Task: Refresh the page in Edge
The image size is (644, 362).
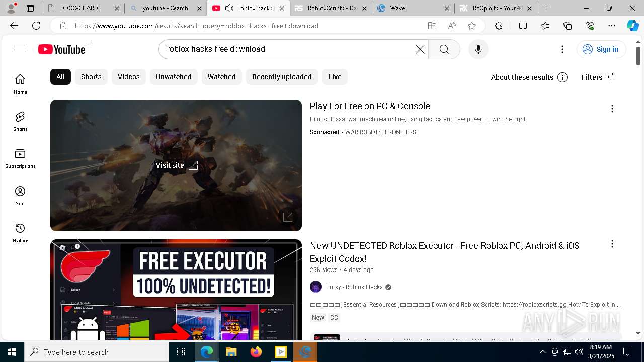Action: [36, 26]
